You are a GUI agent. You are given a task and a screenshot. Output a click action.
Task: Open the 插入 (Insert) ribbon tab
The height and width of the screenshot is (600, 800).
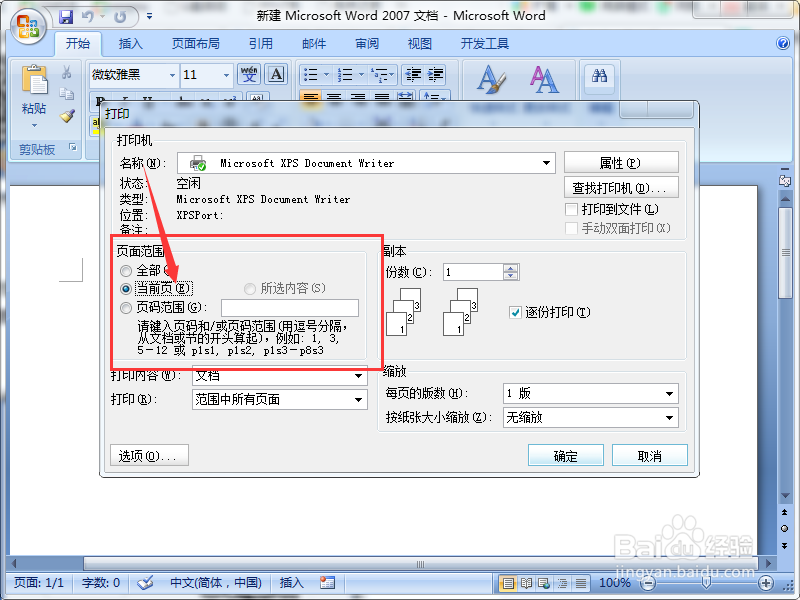click(x=131, y=43)
